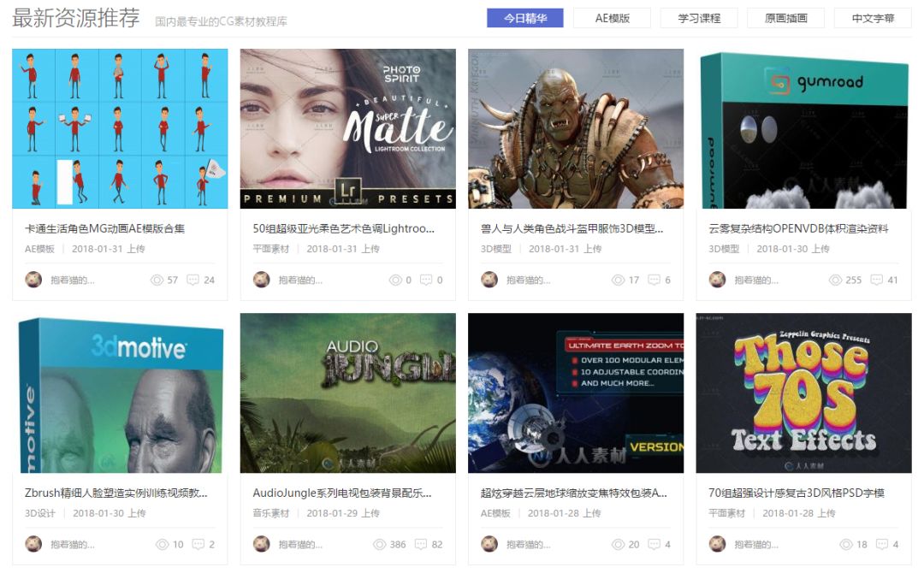Viewport: 924px width, 573px height.
Task: Open the gumroad OpenVDB clouds thumbnail
Action: click(803, 128)
